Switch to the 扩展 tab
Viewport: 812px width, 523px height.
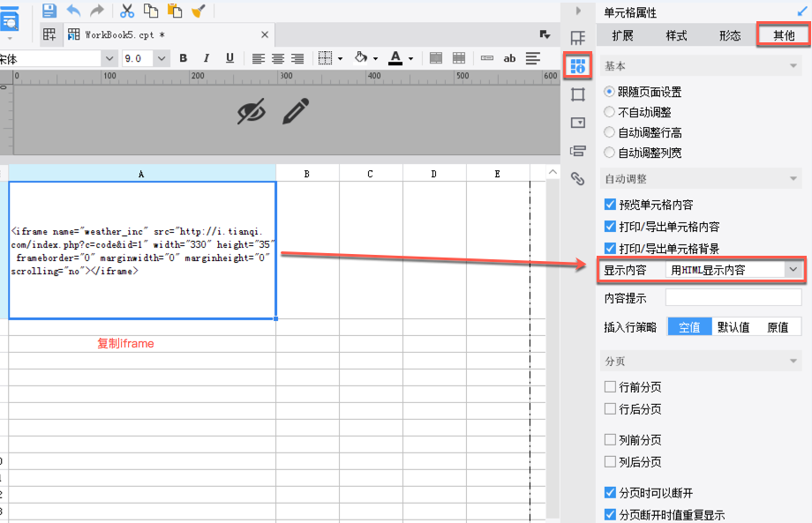[622, 35]
